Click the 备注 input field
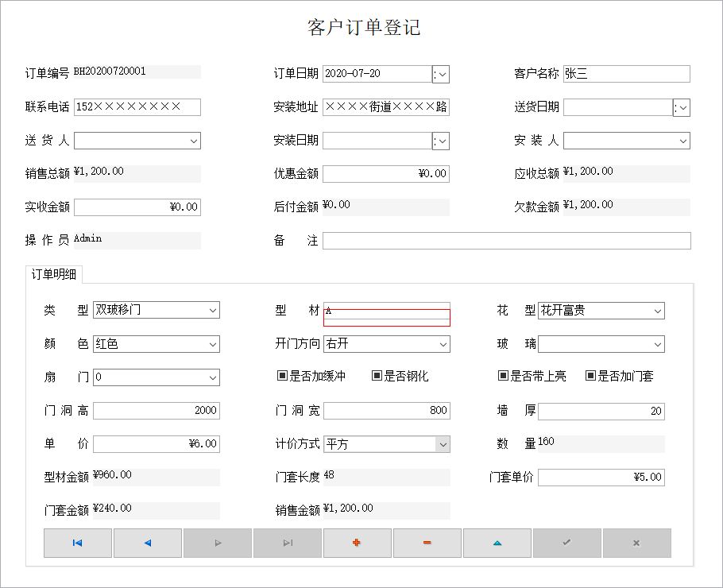This screenshot has height=588, width=723. click(507, 241)
